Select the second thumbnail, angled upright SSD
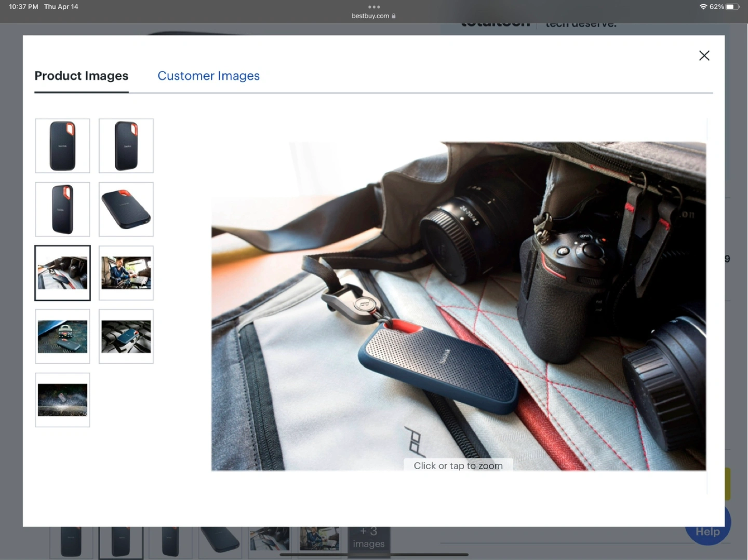 pos(126,146)
